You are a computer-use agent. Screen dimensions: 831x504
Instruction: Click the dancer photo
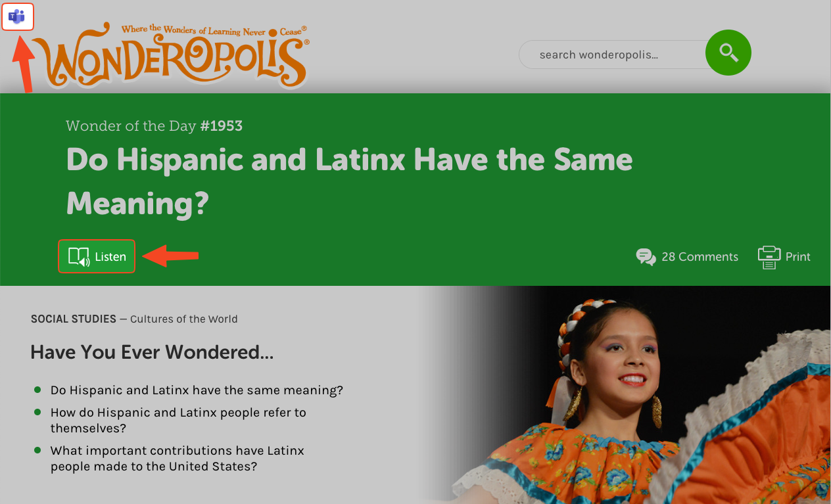[x=625, y=395]
